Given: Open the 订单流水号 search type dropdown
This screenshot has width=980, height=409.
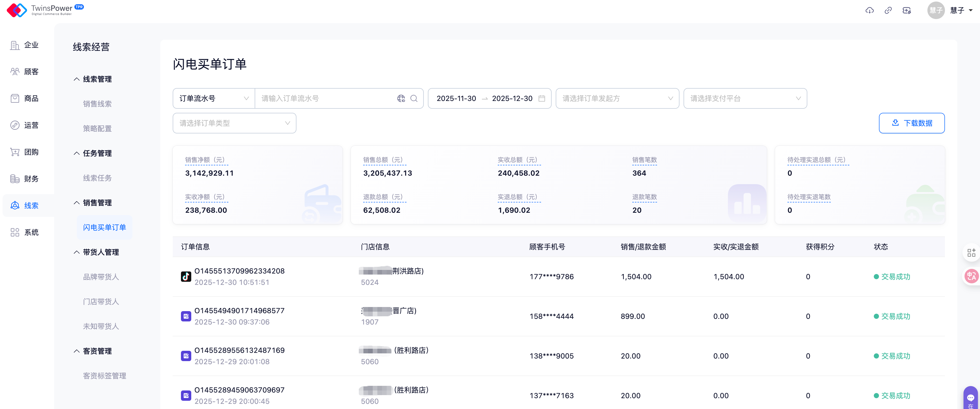Looking at the screenshot, I should (x=213, y=98).
